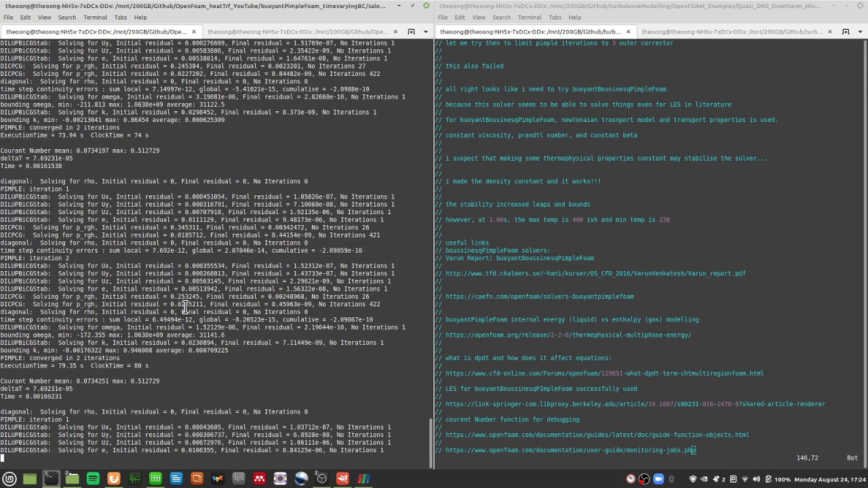868x488 pixels.
Task: Open the Wi-Fi network tray icon
Action: click(x=745, y=479)
